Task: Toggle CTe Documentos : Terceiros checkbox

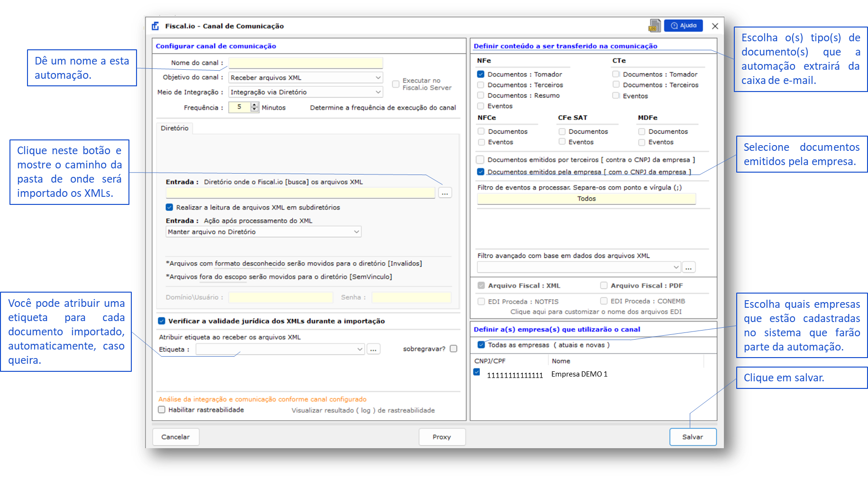Action: 616,84
